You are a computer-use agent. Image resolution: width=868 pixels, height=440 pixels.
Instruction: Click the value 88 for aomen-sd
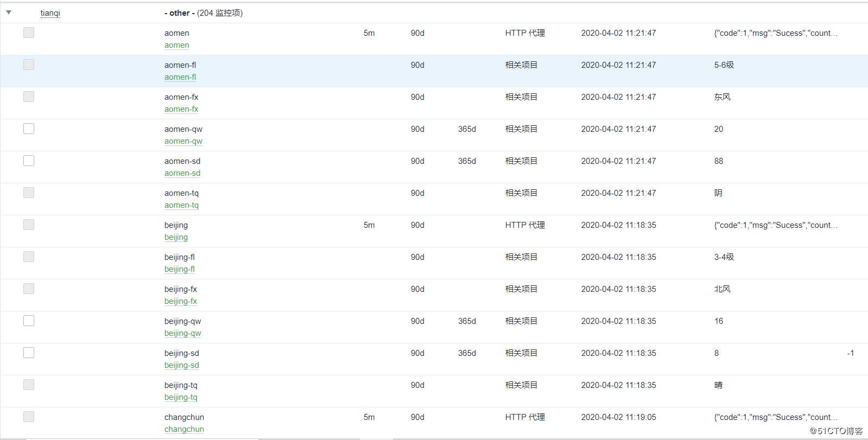[719, 161]
